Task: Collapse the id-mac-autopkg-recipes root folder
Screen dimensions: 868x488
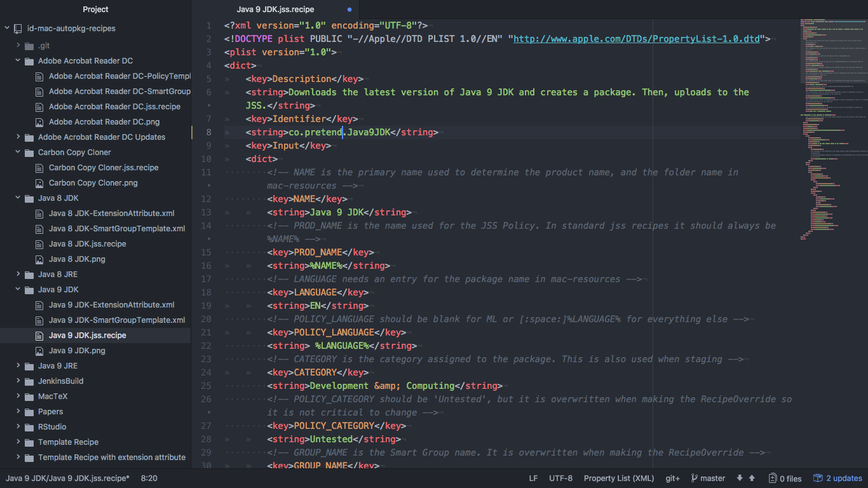Action: pos(7,29)
